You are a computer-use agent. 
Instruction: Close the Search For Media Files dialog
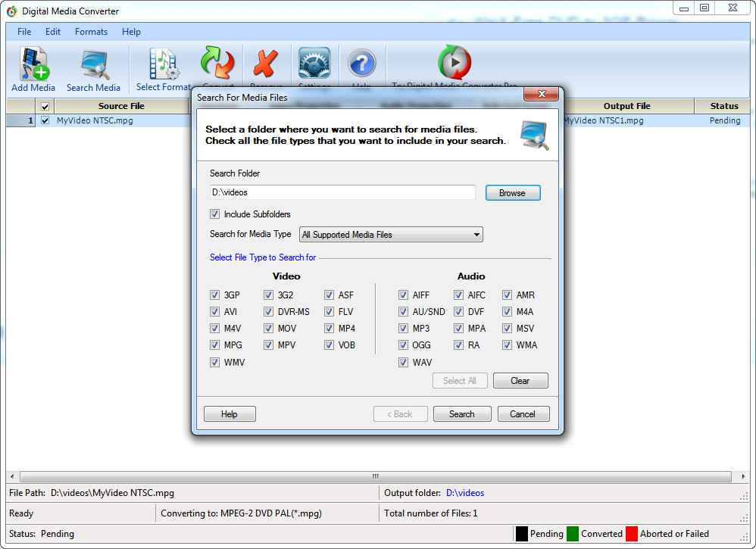click(541, 94)
